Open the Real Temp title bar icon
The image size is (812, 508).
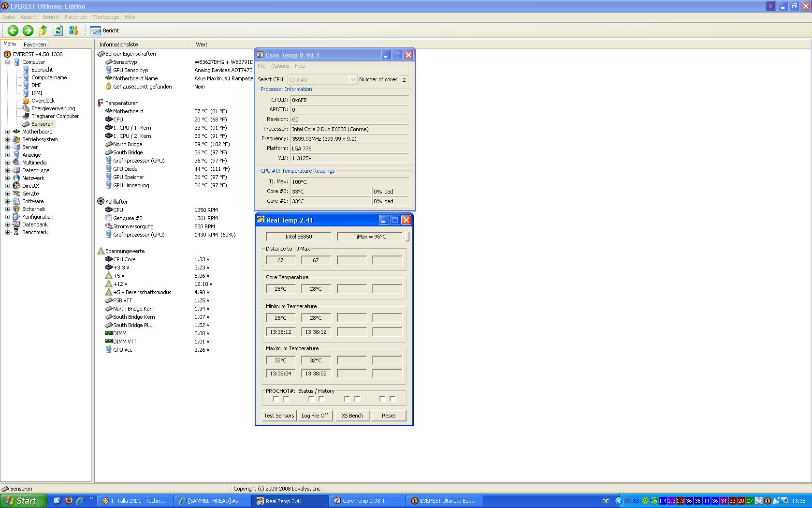[x=261, y=220]
